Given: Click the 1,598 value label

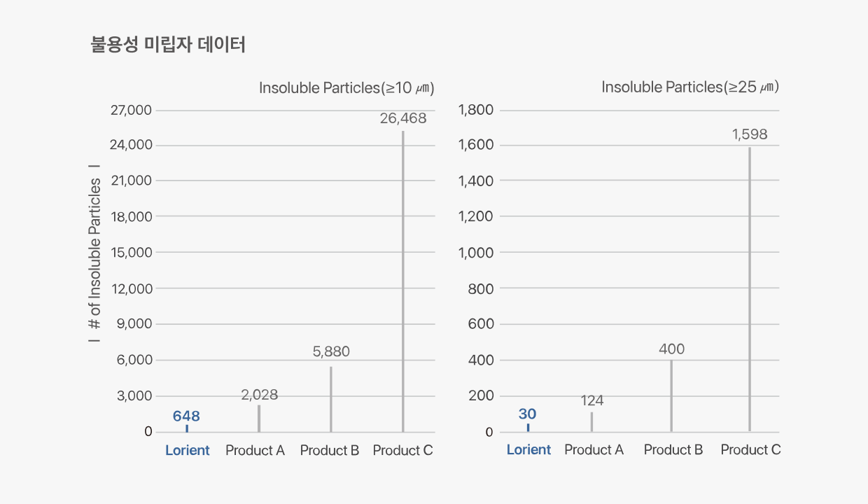Looking at the screenshot, I should pyautogui.click(x=750, y=134).
